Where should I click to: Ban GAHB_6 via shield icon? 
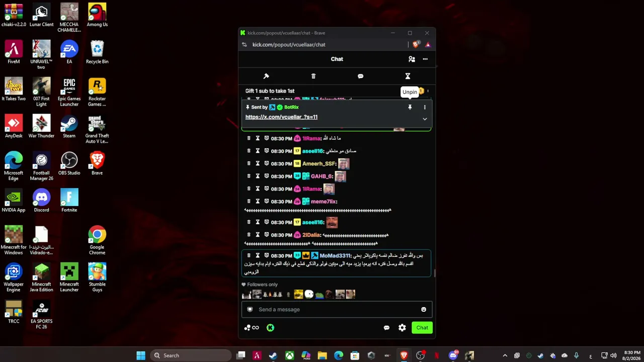tap(267, 176)
